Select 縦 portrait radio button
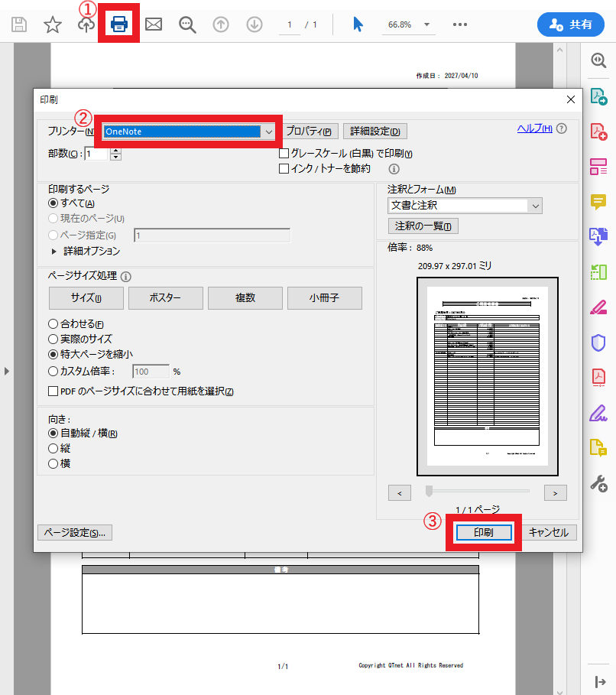 coord(53,448)
